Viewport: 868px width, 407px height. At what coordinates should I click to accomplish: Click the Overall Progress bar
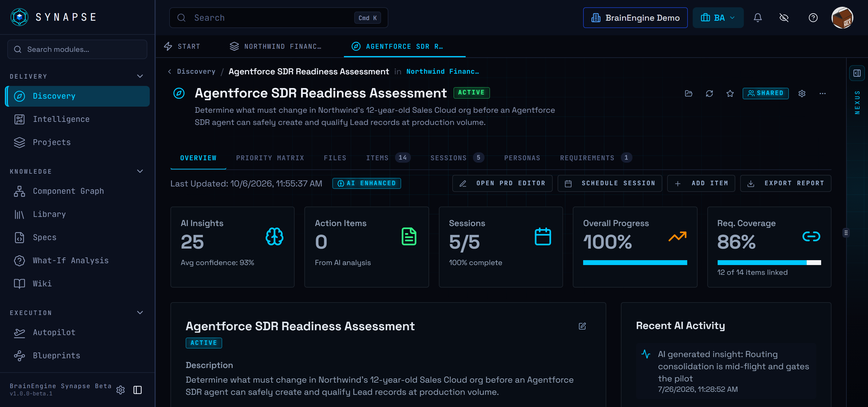pyautogui.click(x=635, y=263)
